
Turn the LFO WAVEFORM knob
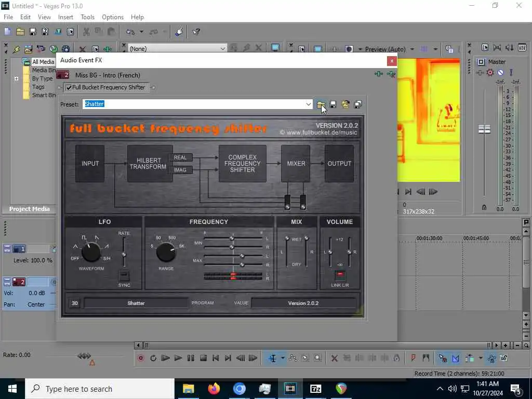click(x=91, y=252)
